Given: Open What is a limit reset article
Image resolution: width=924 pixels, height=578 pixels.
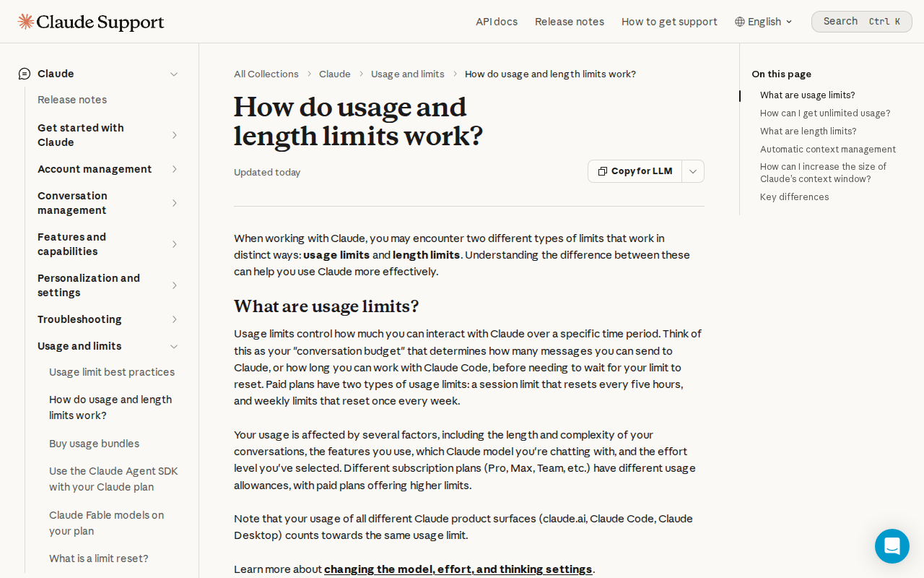Looking at the screenshot, I should [99, 558].
